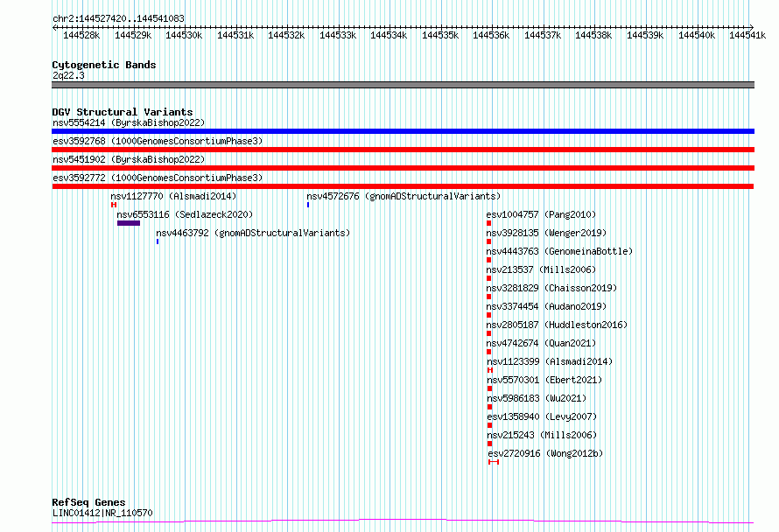The width and height of the screenshot is (779, 532).
Task: Click the red square under esv1004757
Action: 489,223
